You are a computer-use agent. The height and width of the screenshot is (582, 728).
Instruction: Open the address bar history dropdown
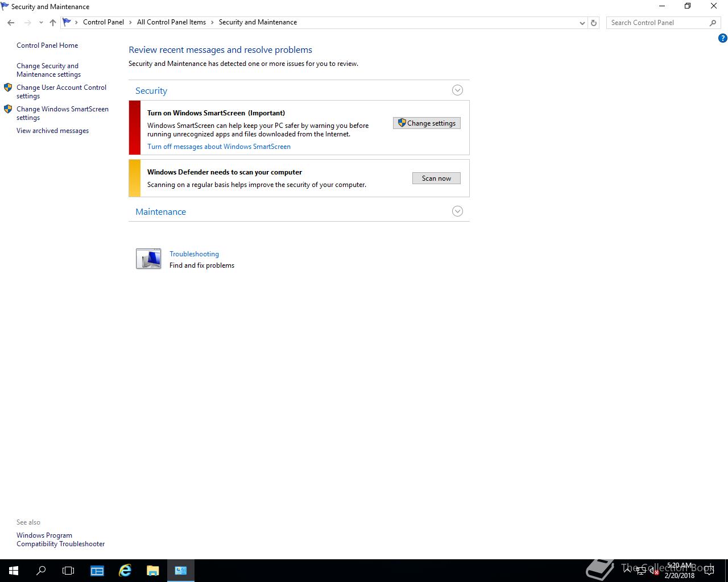[x=582, y=23]
